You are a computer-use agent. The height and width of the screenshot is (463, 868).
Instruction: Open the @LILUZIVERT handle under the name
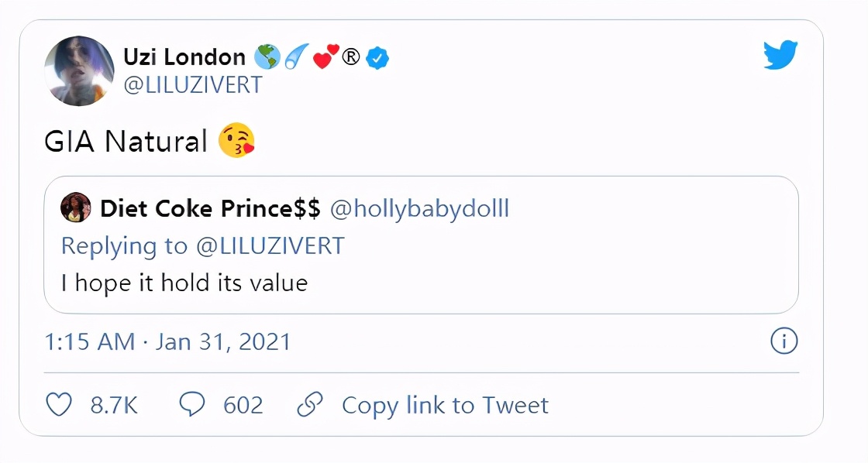pyautogui.click(x=193, y=85)
